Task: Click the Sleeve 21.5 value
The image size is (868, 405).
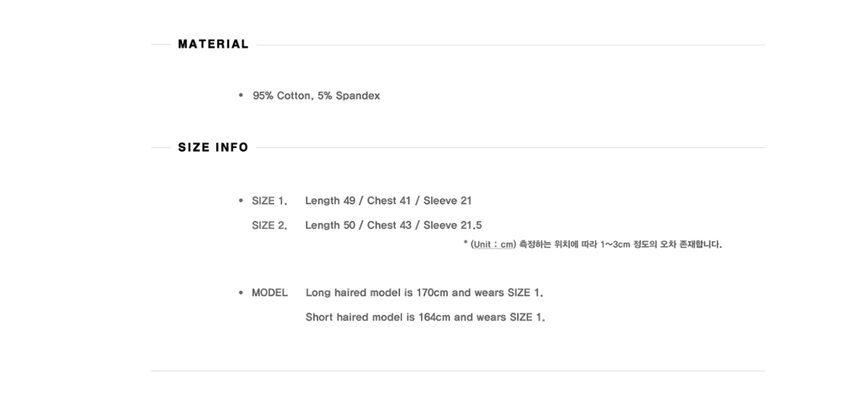Action: click(452, 225)
